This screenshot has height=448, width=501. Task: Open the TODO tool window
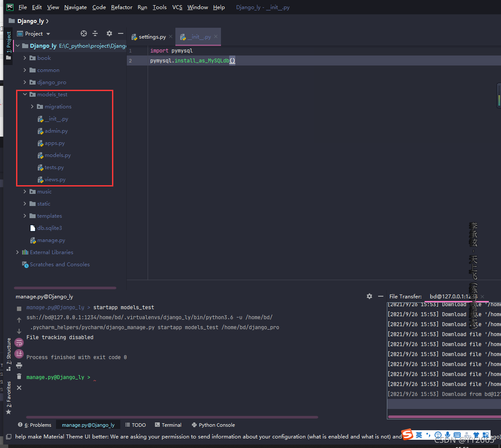click(135, 425)
